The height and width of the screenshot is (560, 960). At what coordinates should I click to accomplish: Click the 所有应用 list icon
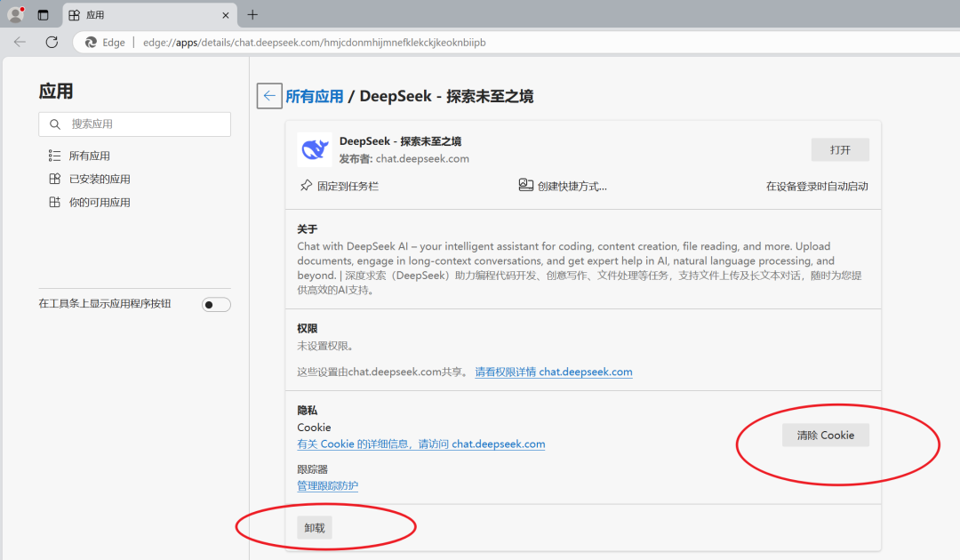point(54,156)
